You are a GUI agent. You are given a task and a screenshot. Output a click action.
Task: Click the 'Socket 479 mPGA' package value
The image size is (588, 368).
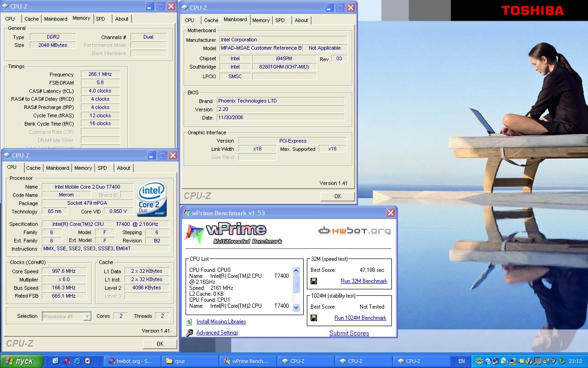pos(87,203)
